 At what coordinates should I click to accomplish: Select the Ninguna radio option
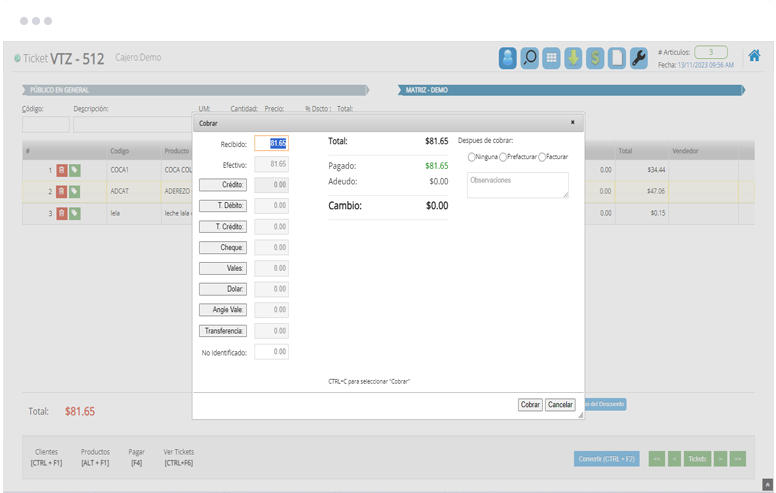[471, 157]
